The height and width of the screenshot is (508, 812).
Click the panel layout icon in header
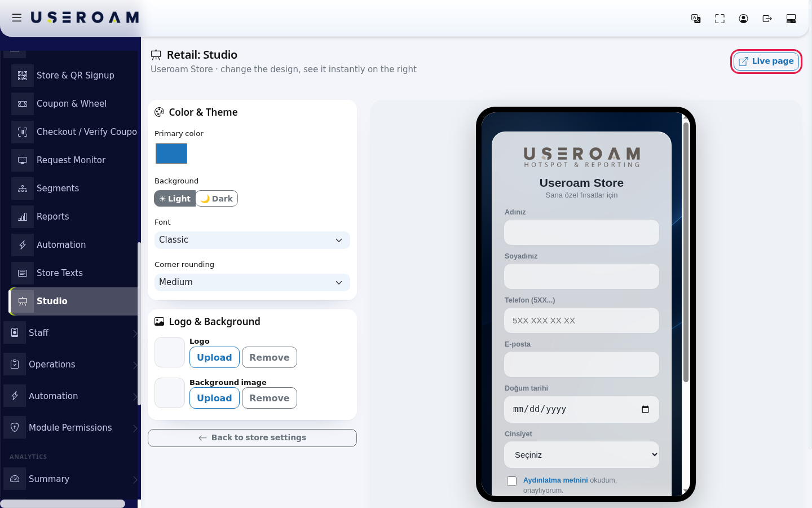[x=791, y=19]
